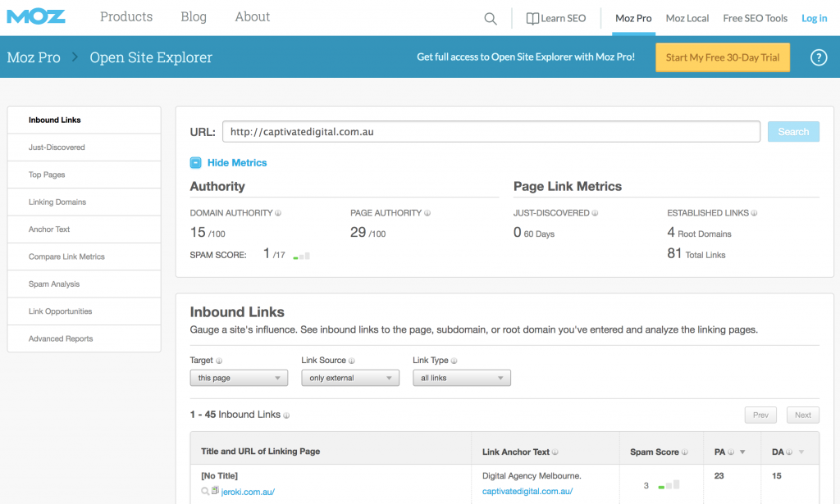The height and width of the screenshot is (504, 840).
Task: Click Moz Pro in the breadcrumb
Action: tap(34, 57)
